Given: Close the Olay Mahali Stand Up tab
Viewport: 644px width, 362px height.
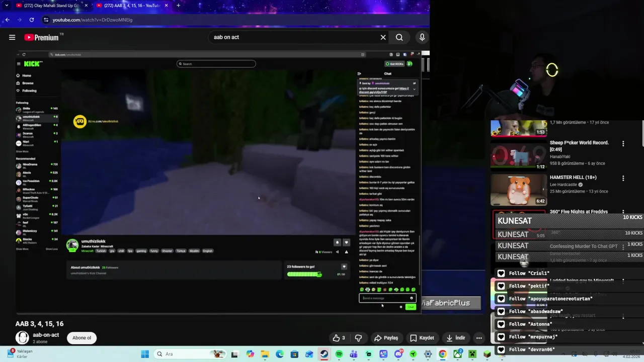Looking at the screenshot, I should click(86, 6).
